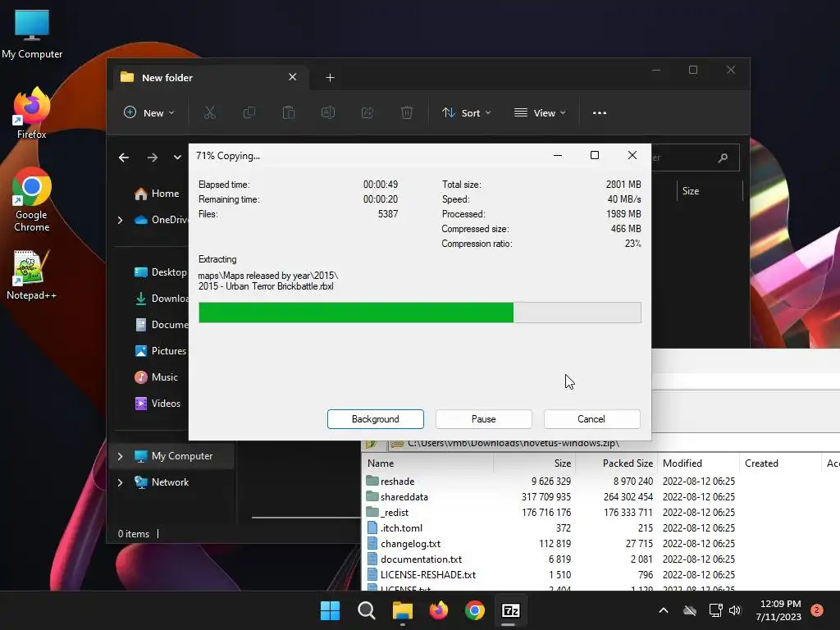
Task: Open the clock showing 12:09 PM
Action: [778, 610]
